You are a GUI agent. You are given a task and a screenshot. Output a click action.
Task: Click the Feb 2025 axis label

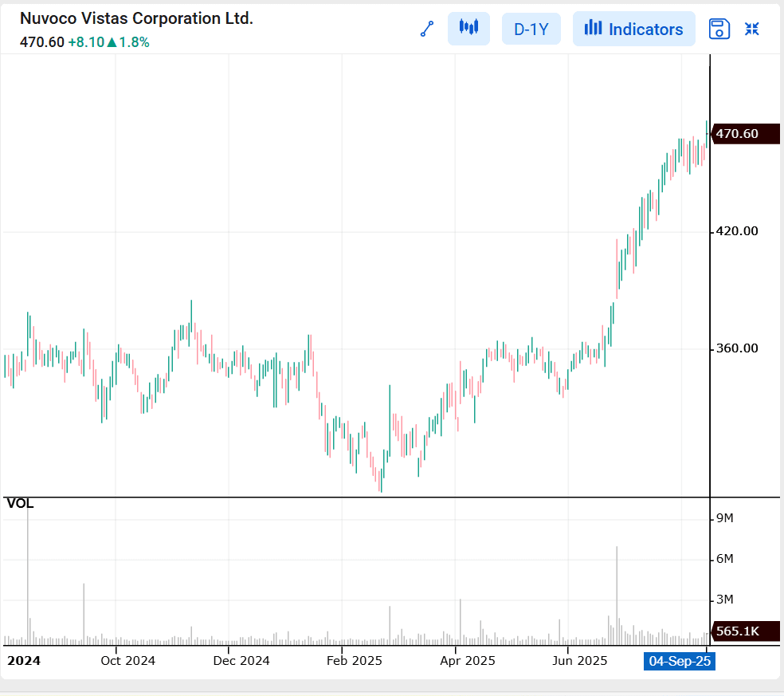tap(355, 661)
